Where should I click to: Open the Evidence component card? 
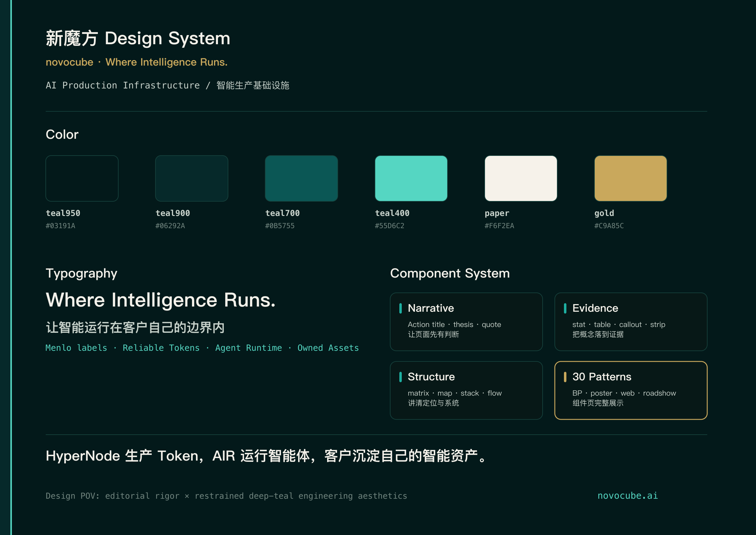[631, 321]
